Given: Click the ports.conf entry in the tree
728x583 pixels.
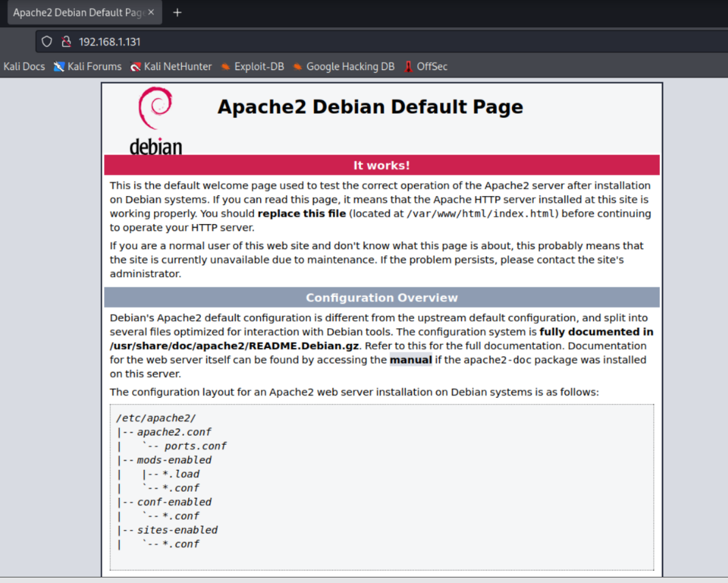Looking at the screenshot, I should [195, 446].
